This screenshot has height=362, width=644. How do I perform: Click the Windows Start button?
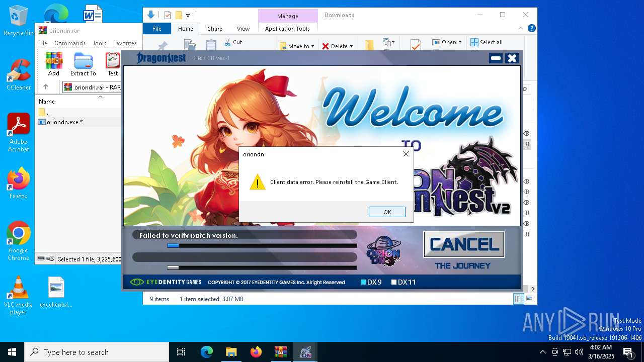(x=12, y=352)
